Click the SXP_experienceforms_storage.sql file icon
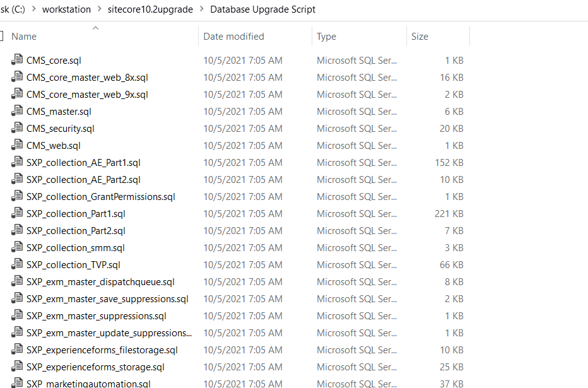This screenshot has width=588, height=388. point(17,367)
